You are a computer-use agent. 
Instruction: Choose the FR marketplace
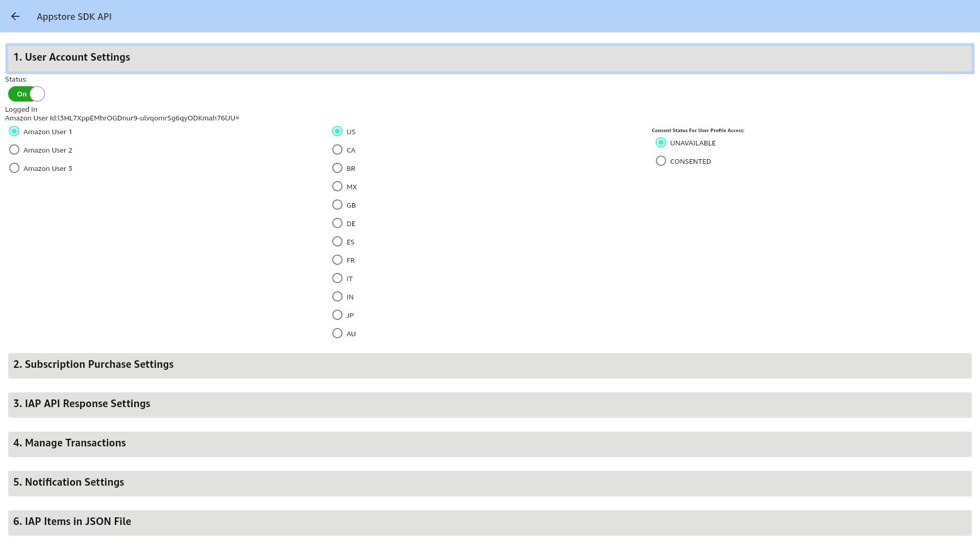[337, 260]
